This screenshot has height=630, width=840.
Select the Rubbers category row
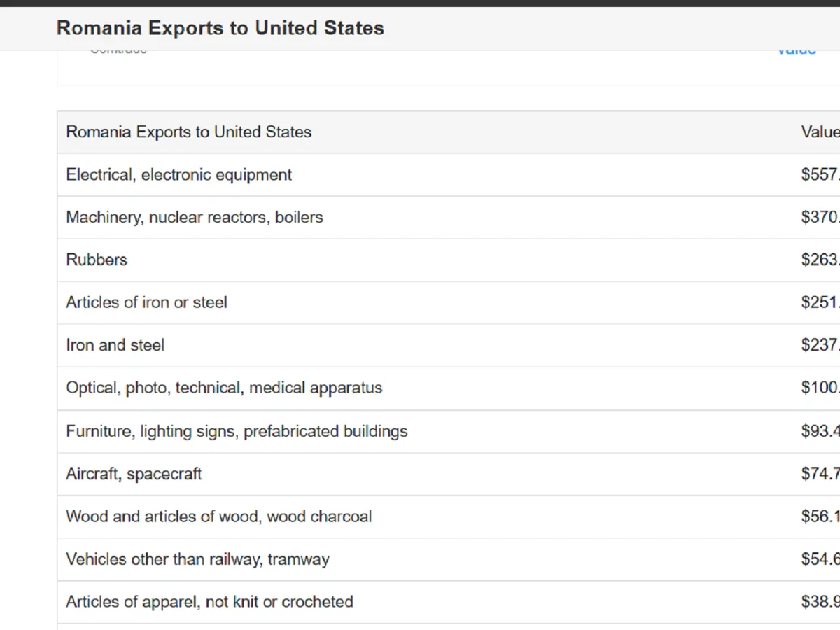coord(97,260)
